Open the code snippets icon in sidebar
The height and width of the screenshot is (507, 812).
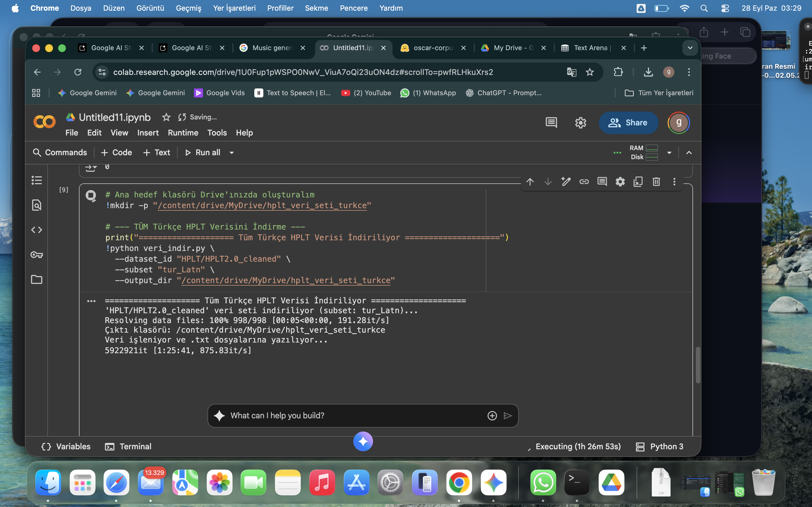(37, 230)
